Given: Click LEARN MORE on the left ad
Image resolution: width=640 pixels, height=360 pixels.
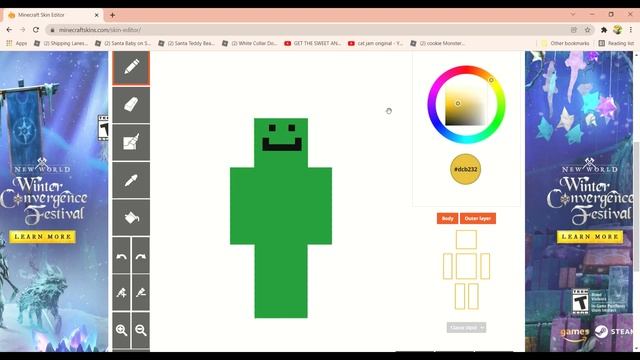Looking at the screenshot, I should point(43,237).
